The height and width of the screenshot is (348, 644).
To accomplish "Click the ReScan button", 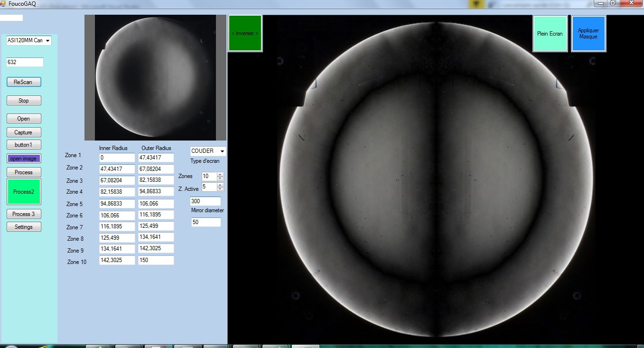I will 24,82.
